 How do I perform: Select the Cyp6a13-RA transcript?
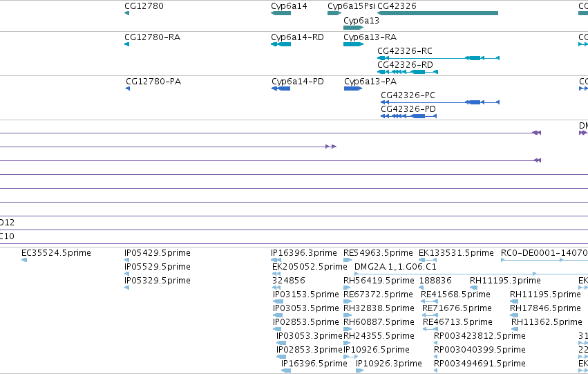[353, 44]
